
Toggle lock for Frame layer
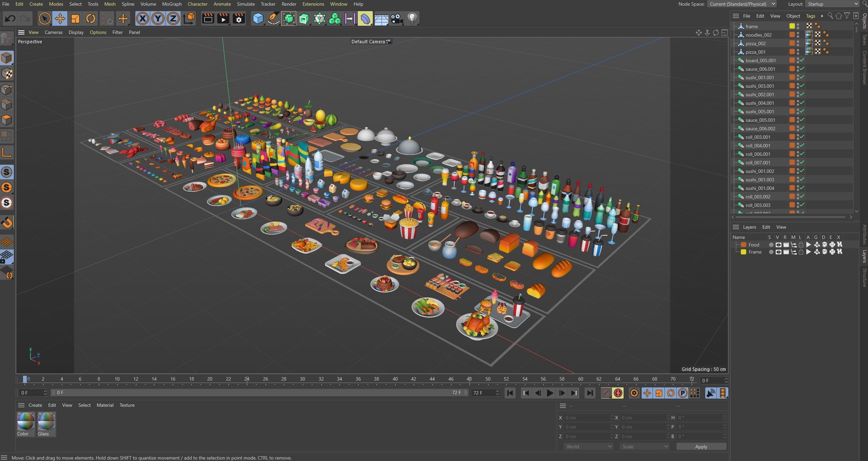[x=801, y=252]
